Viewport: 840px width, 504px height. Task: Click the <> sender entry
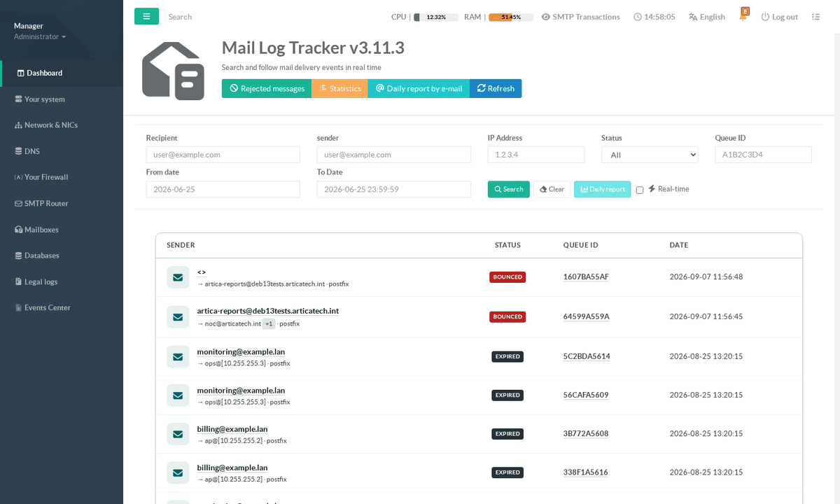202,272
